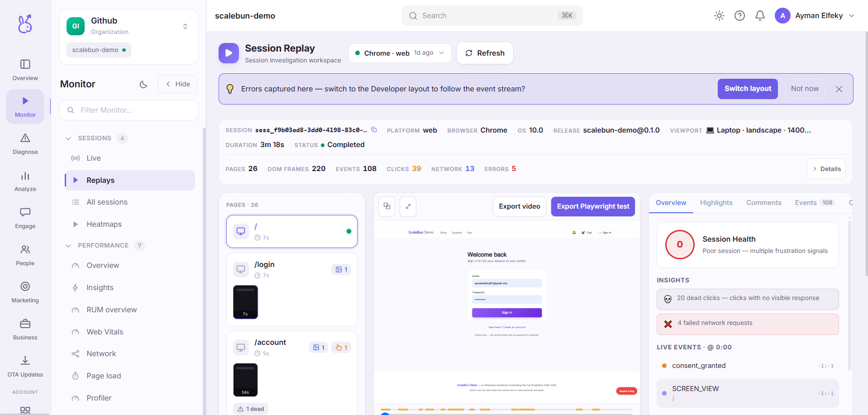Open the notifications bell icon
The width and height of the screenshot is (868, 415).
(760, 16)
